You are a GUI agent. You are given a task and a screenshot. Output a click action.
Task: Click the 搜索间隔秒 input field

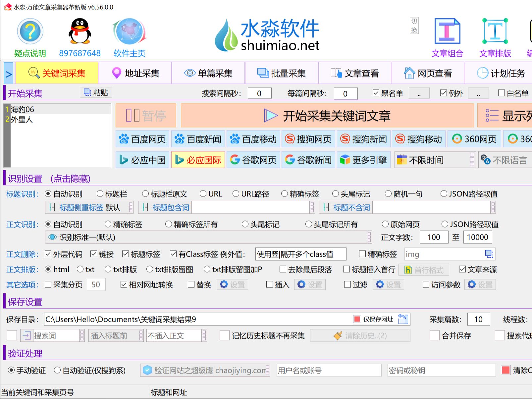click(x=259, y=93)
